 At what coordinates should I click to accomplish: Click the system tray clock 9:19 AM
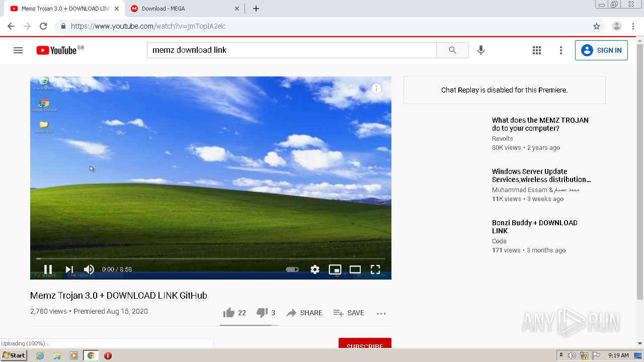[618, 355]
